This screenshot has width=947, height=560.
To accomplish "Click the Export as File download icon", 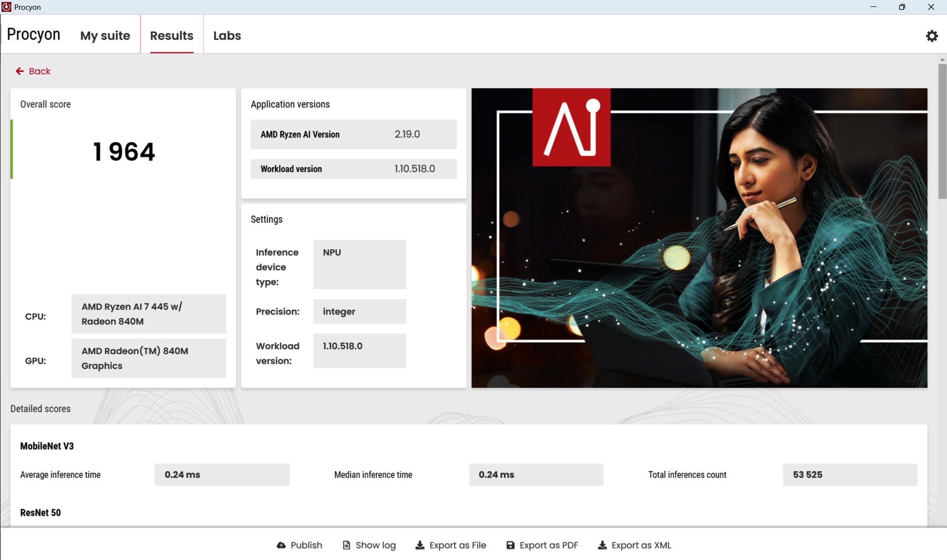I will coord(420,545).
